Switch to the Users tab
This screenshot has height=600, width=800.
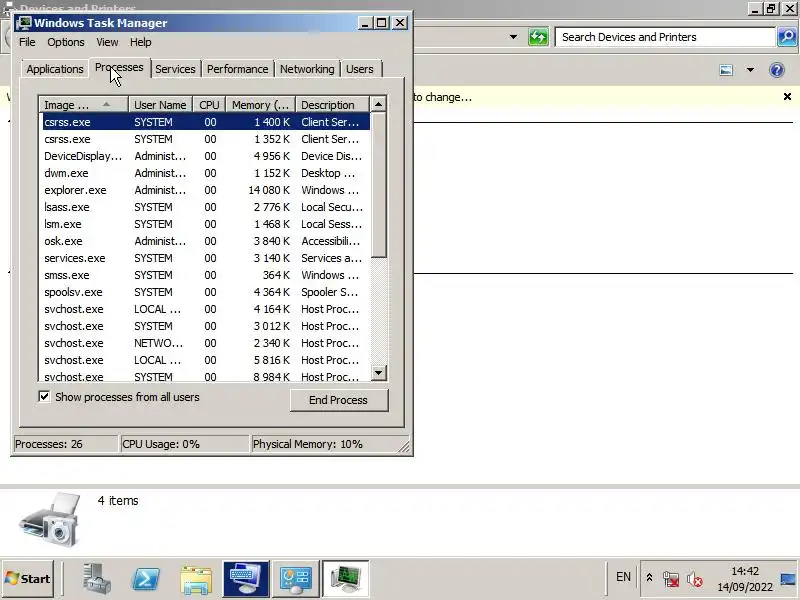[360, 69]
